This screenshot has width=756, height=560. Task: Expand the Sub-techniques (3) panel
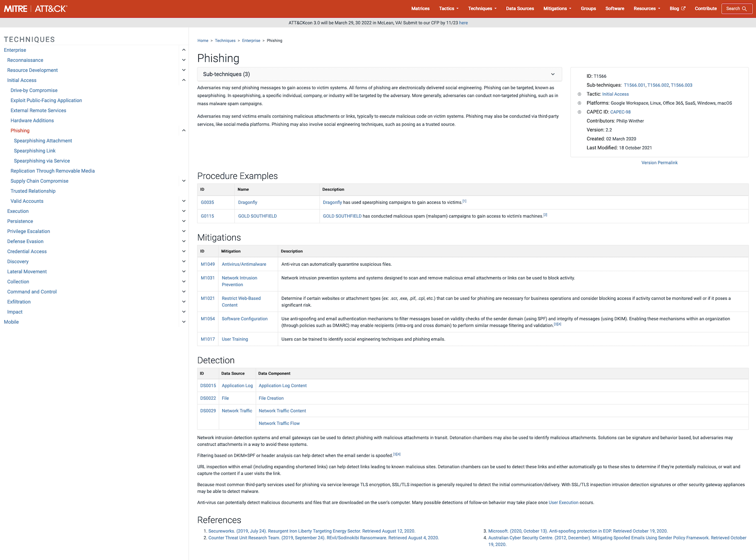(379, 74)
